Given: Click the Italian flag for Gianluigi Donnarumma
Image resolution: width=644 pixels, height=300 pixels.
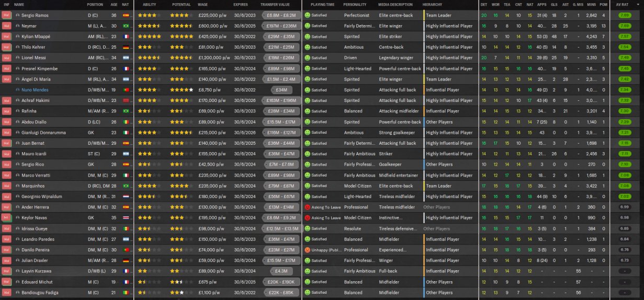Looking at the screenshot, I should (126, 132).
